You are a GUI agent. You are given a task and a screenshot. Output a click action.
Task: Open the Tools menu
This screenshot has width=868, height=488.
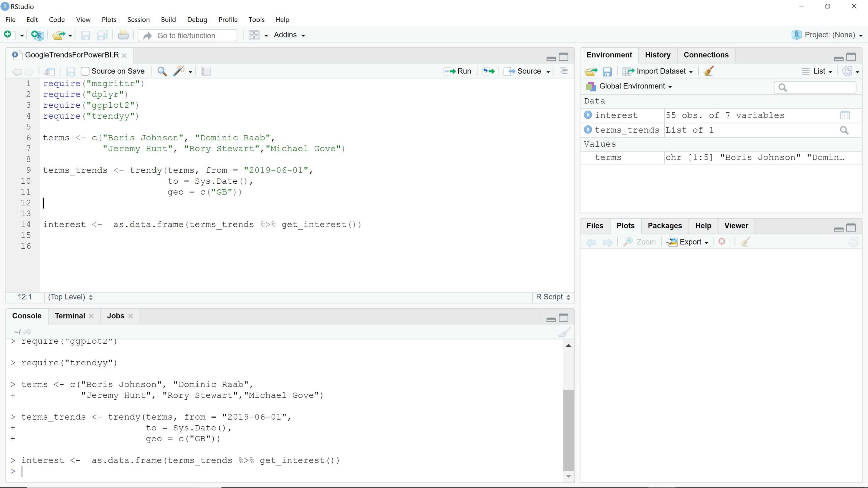(x=256, y=20)
